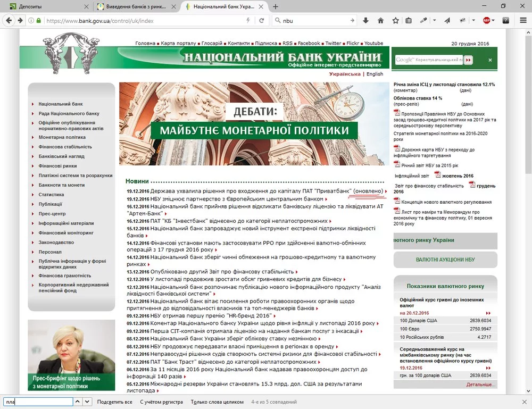Select the Національний банк України tab
Screen dimensions: 532x409
(x=224, y=6)
